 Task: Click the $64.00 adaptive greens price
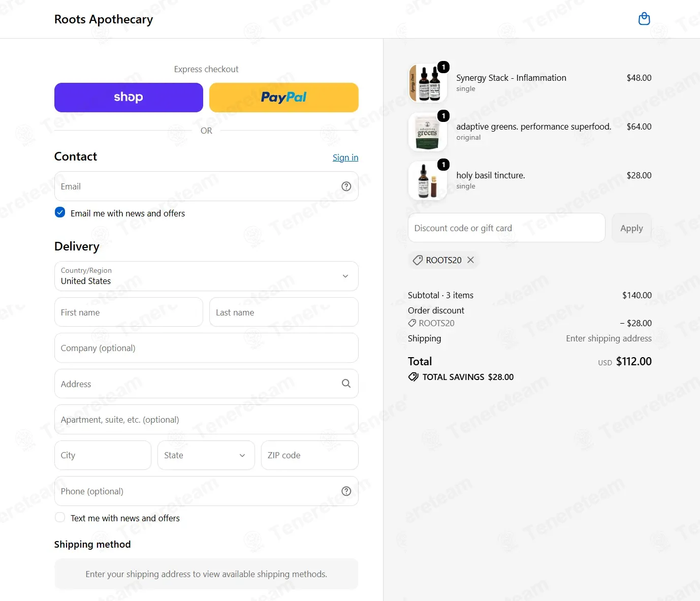coord(639,126)
